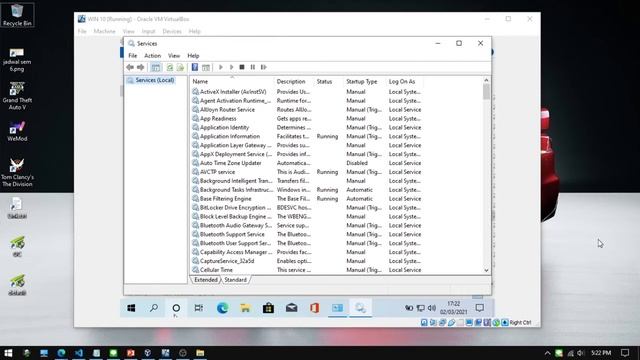The image size is (640, 360).
Task: Select the CaptureService_32a5d row
Action: (x=307, y=261)
